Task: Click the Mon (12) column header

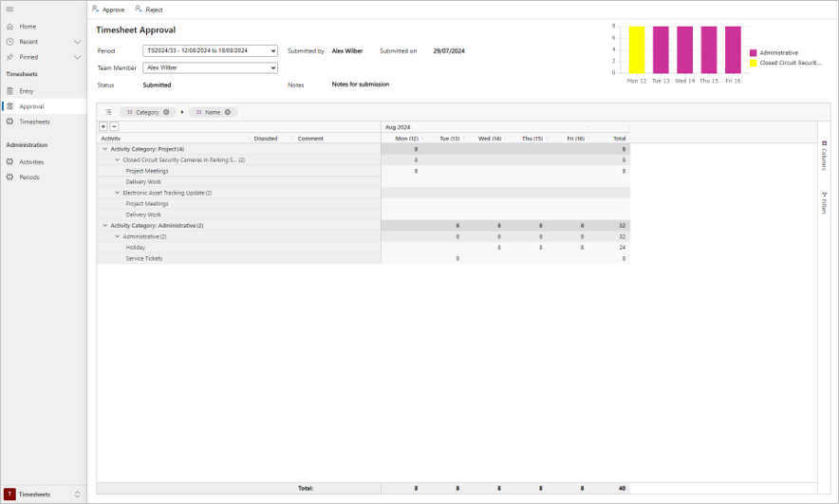Action: click(406, 139)
